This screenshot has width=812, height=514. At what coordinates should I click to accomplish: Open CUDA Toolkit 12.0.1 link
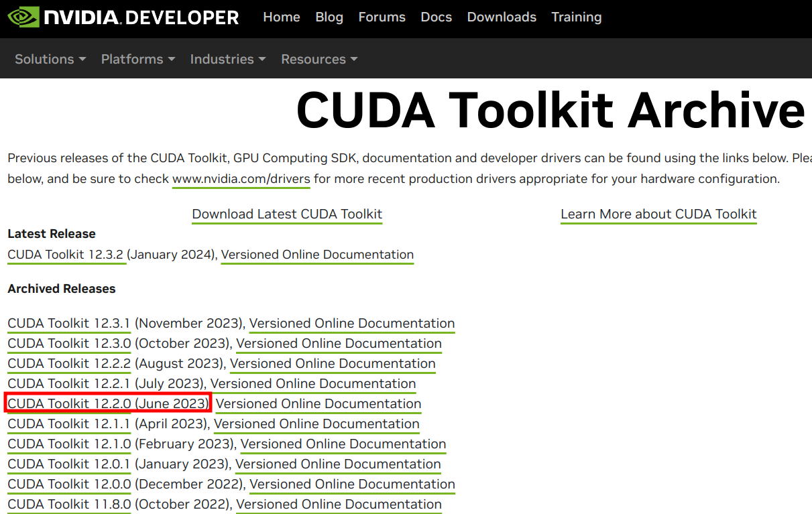[x=69, y=464]
